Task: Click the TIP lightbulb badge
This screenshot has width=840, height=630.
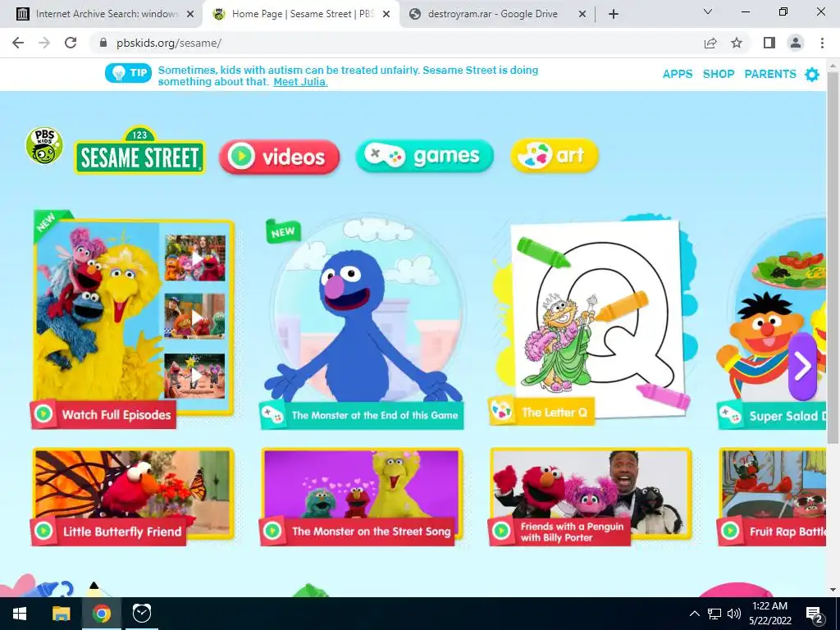Action: [x=129, y=73]
